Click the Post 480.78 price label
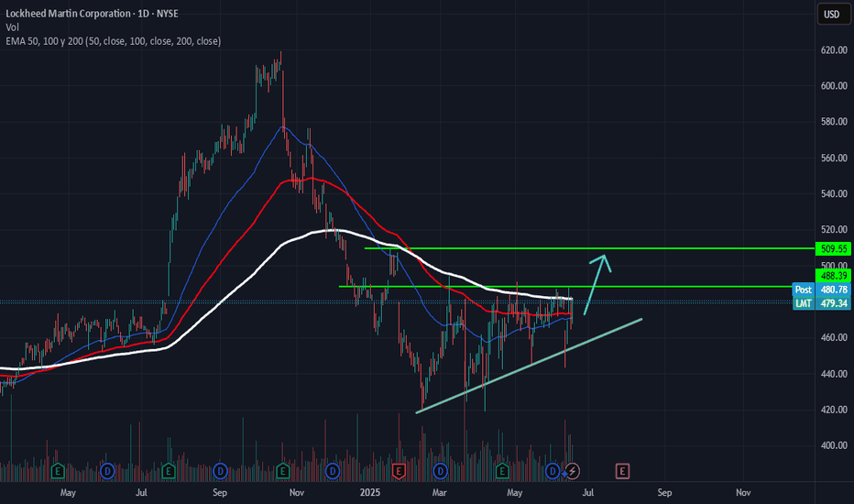Image resolution: width=854 pixels, height=504 pixels. pos(822,290)
